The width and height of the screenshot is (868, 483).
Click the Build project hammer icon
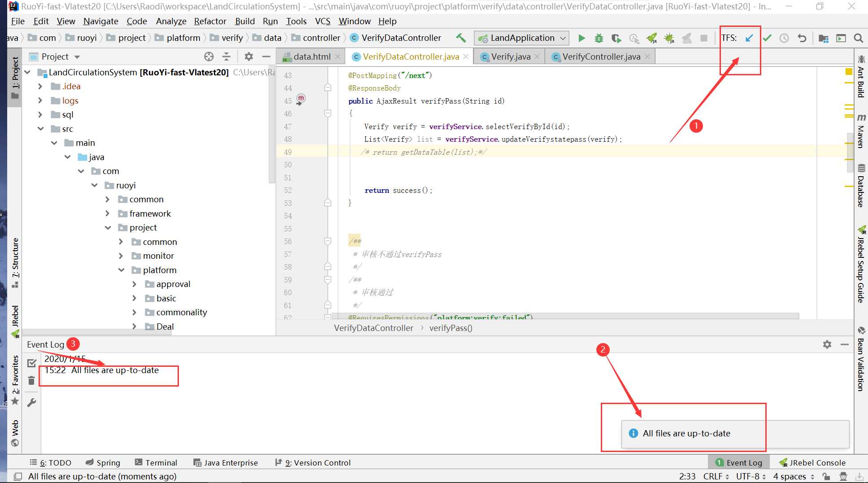pyautogui.click(x=461, y=38)
